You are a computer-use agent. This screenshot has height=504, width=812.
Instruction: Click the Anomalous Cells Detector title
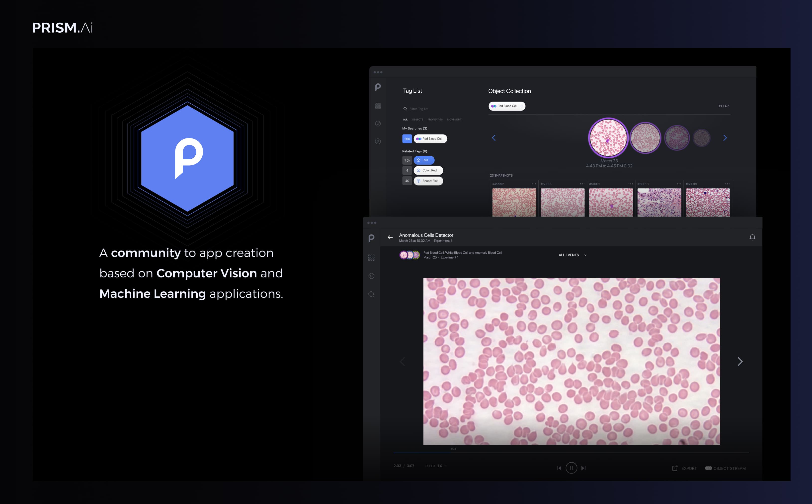tap(426, 235)
